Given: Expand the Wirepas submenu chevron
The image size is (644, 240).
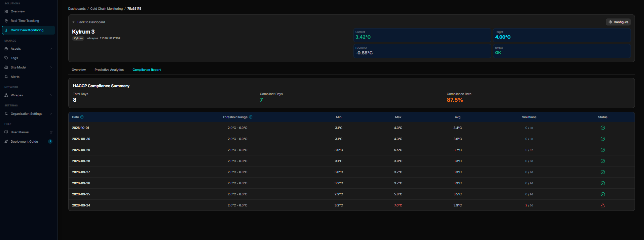Looking at the screenshot, I should [x=51, y=95].
